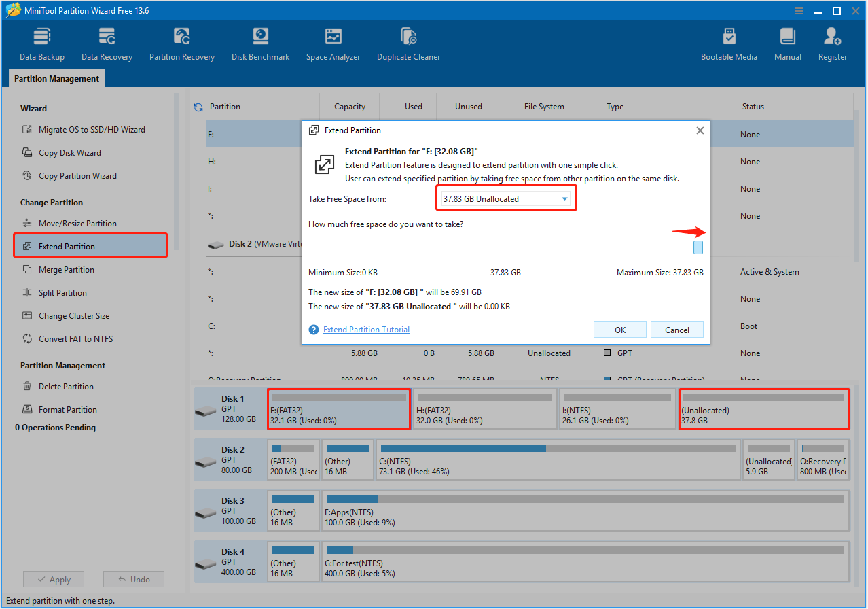The width and height of the screenshot is (868, 609).
Task: Select E:Apps(NTFS) partition block on Disk 3
Action: coord(585,511)
